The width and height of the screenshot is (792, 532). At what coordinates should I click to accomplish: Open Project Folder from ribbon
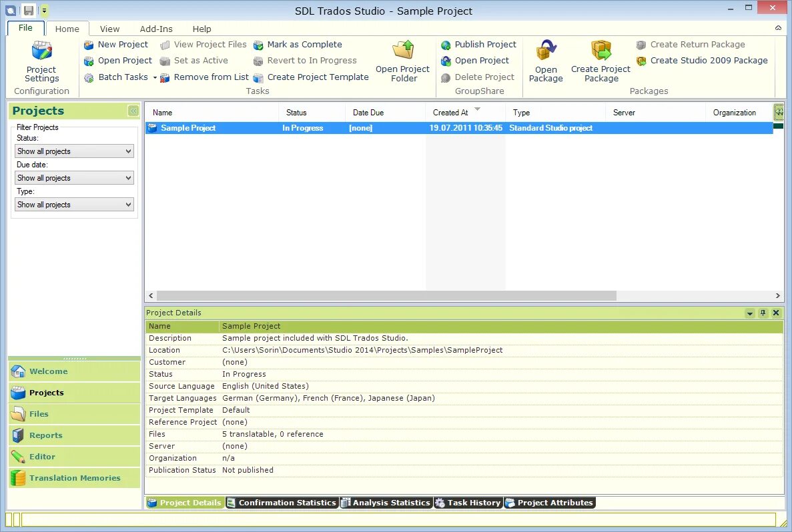[402, 61]
